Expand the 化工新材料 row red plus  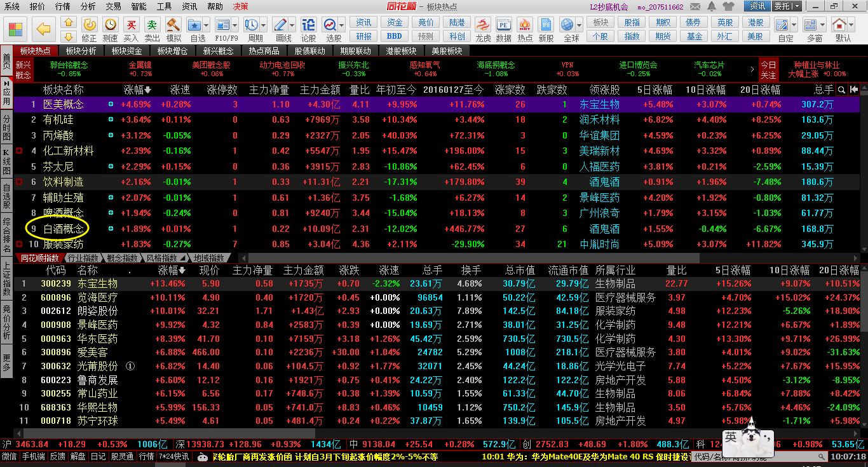click(19, 151)
